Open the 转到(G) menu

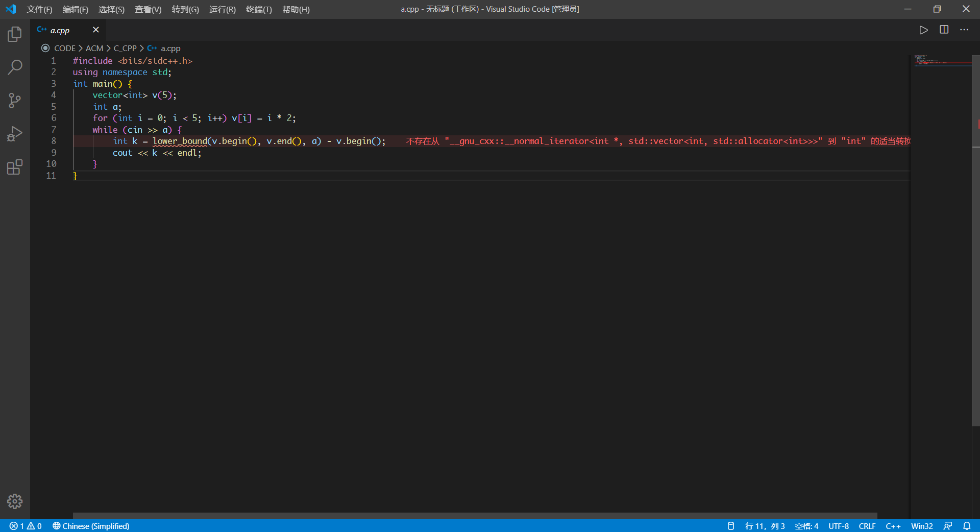point(185,9)
